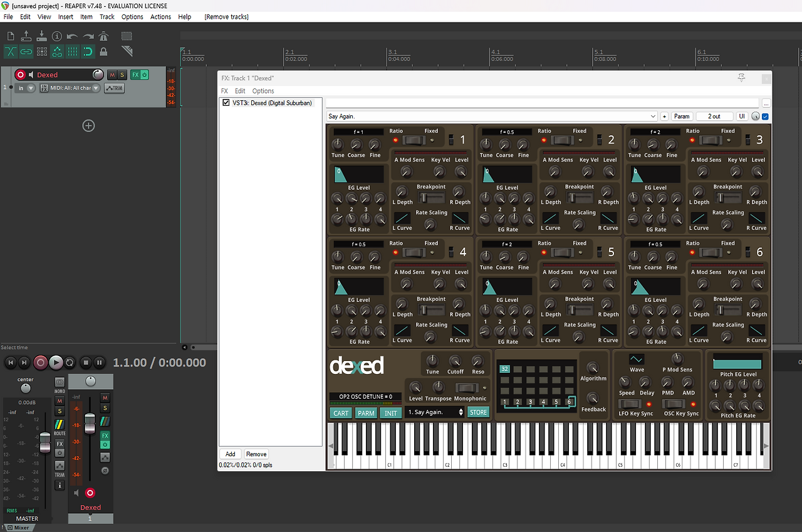The width and height of the screenshot is (802, 532).
Task: Click the Open Project upload-arrow icon
Action: [26, 36]
